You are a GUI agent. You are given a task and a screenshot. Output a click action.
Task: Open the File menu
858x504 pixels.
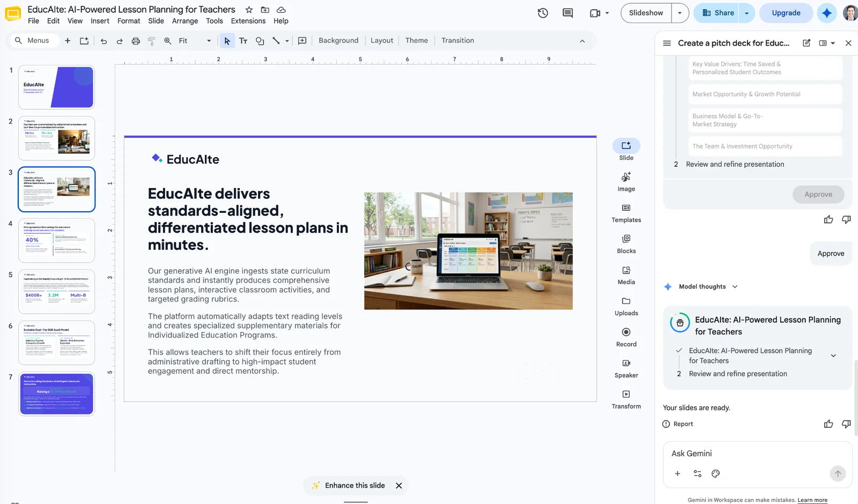(33, 21)
